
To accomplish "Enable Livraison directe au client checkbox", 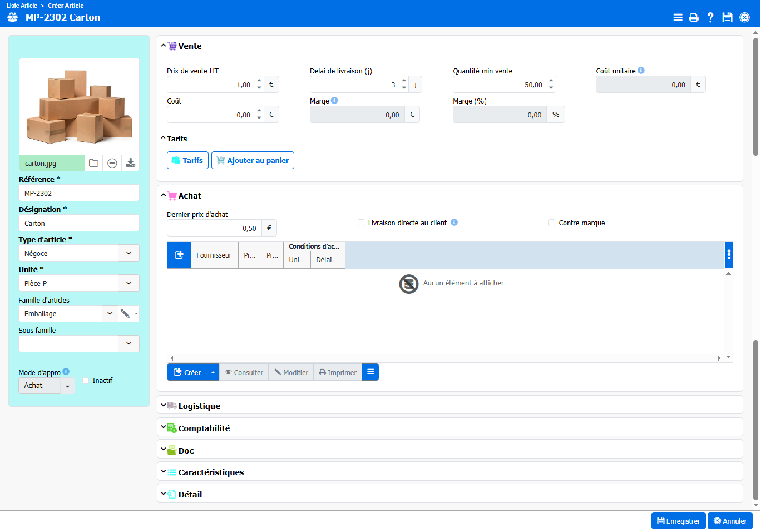I will coord(361,223).
